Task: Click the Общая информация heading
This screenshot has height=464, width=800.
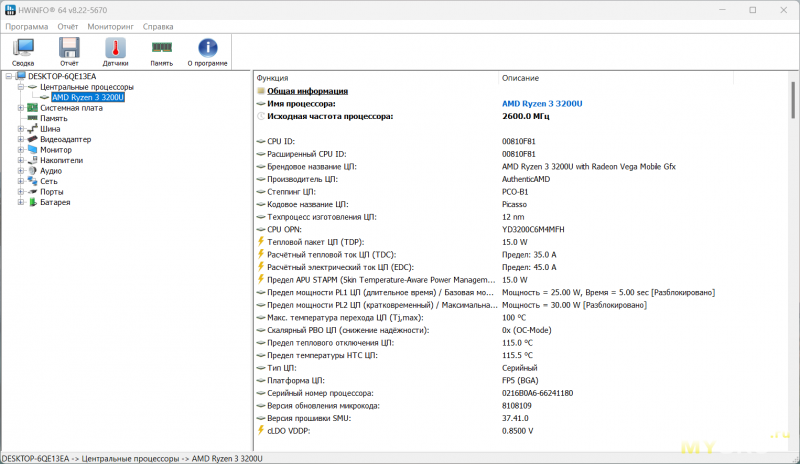Action: point(307,91)
